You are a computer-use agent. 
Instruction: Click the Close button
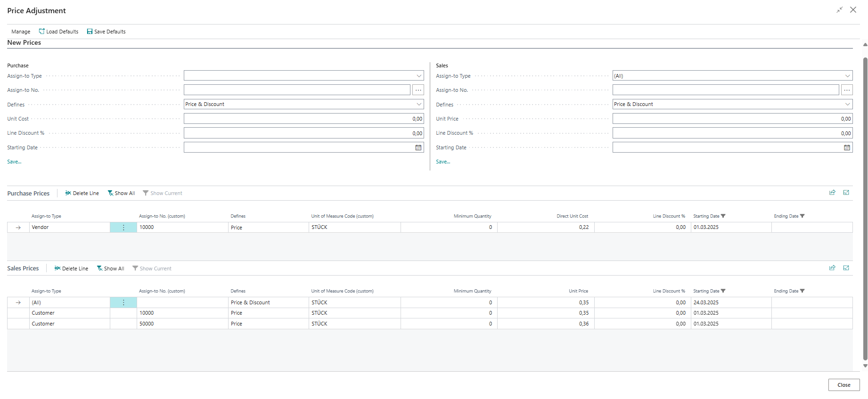(x=843, y=385)
